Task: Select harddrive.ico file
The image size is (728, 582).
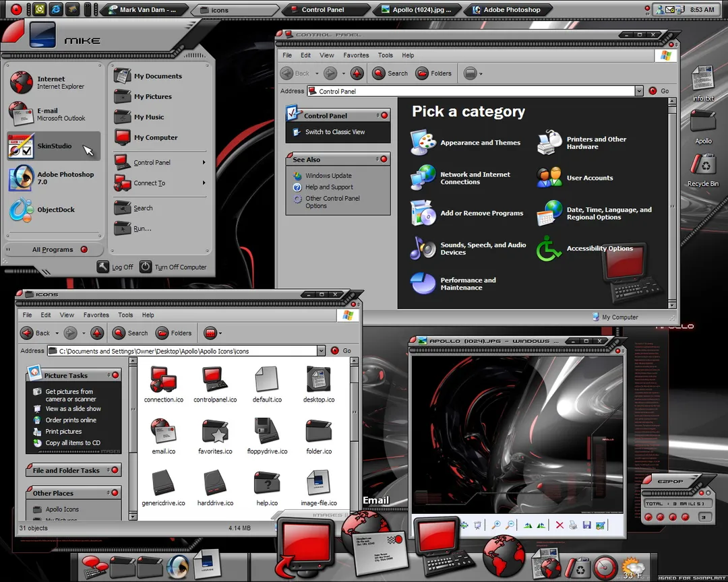Action: [215, 488]
